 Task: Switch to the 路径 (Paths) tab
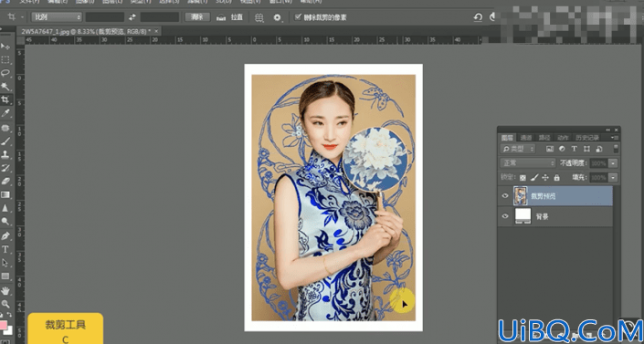[x=544, y=138]
